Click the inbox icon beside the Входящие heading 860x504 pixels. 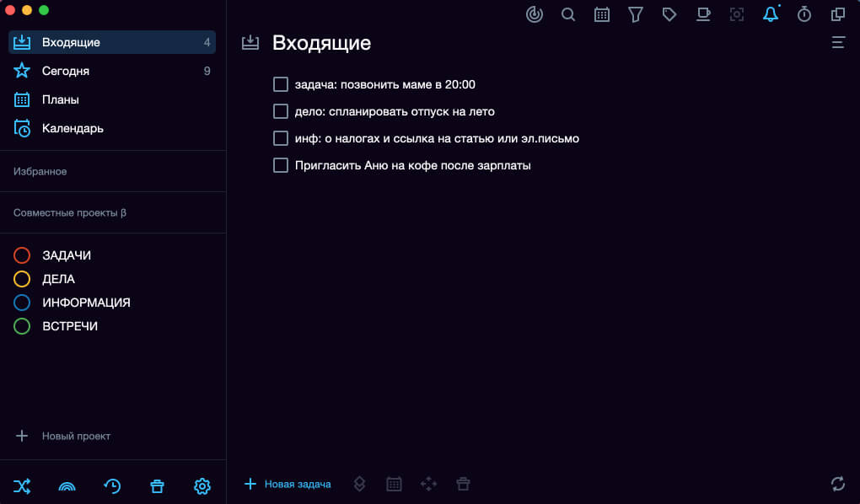click(x=250, y=43)
